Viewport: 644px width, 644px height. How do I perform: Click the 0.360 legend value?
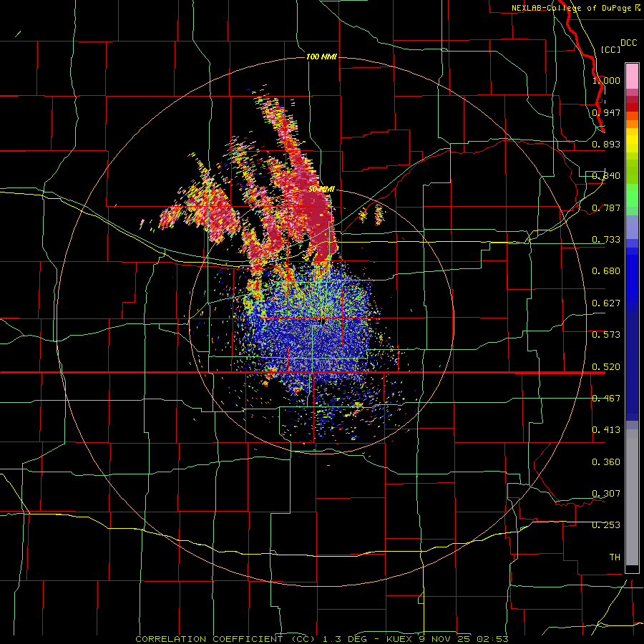pyautogui.click(x=606, y=462)
